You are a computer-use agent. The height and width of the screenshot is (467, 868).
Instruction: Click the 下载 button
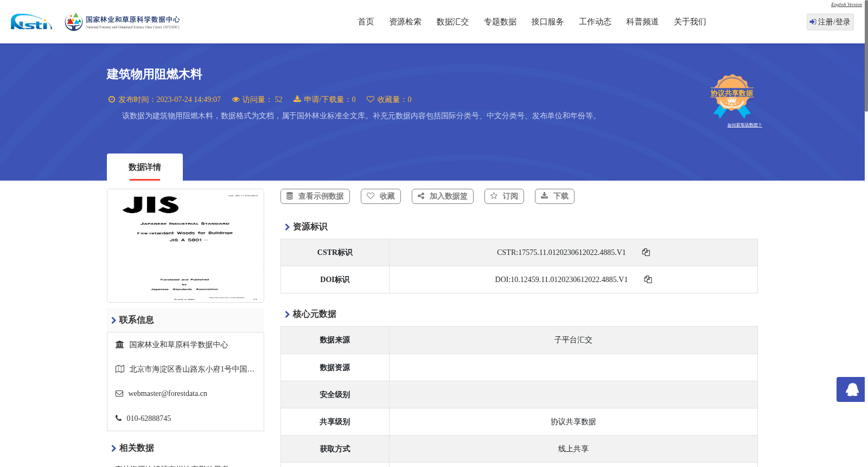[x=554, y=196]
